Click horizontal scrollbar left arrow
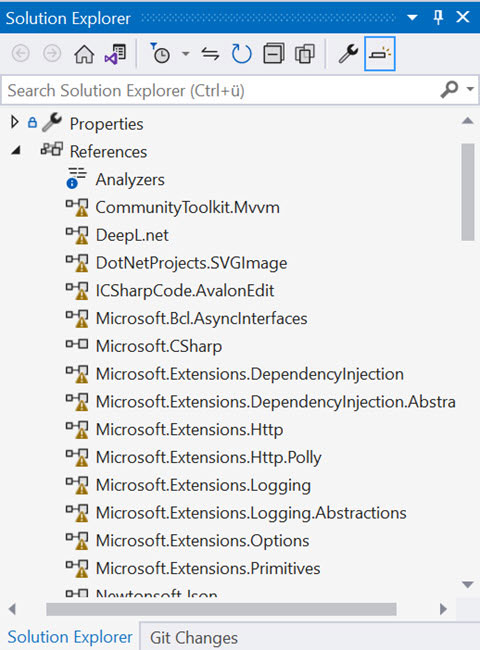 (x=12, y=609)
